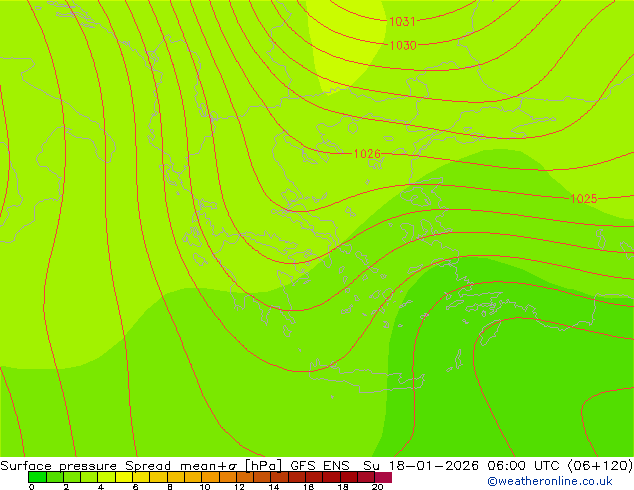This screenshot has height=490, width=634.
Task: Click the legend value 16
Action: pyautogui.click(x=309, y=487)
